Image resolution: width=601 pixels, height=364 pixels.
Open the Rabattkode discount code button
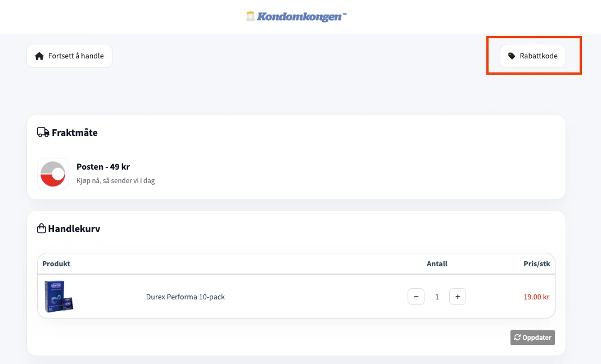click(x=533, y=56)
